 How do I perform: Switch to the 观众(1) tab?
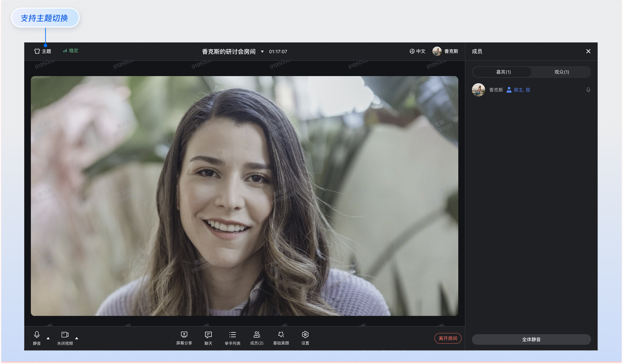point(561,72)
